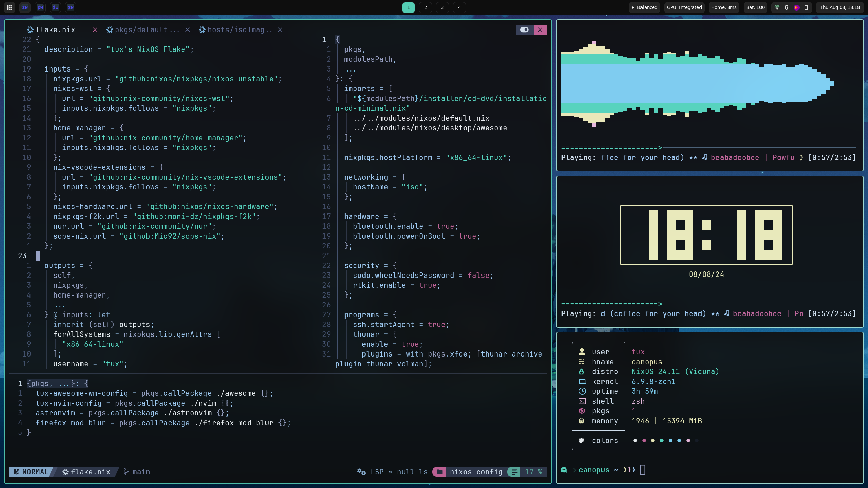Screen dimensions: 868x488
Task: Close the flake.nix buffer tab
Action: tap(95, 30)
